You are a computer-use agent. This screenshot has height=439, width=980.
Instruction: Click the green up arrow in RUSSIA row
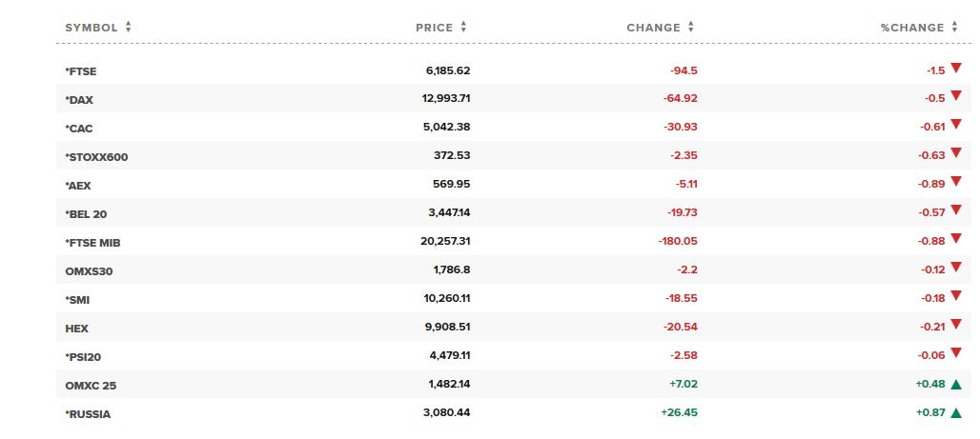pyautogui.click(x=955, y=412)
